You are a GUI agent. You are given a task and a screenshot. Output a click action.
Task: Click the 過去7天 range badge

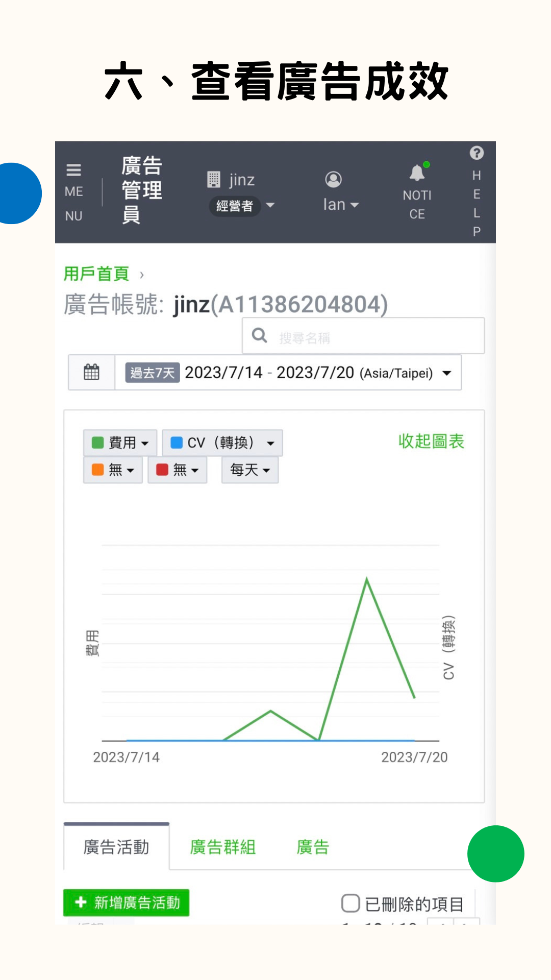[152, 373]
